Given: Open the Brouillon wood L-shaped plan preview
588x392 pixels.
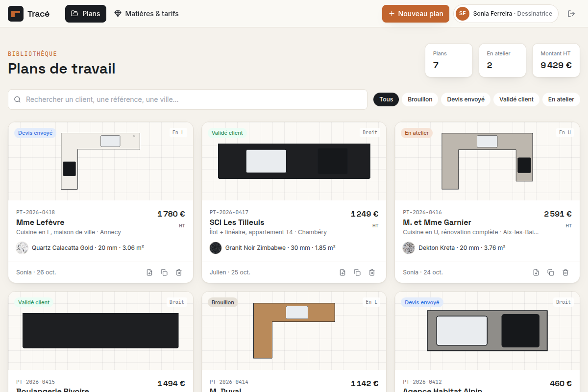Looking at the screenshot, I should pos(294,331).
